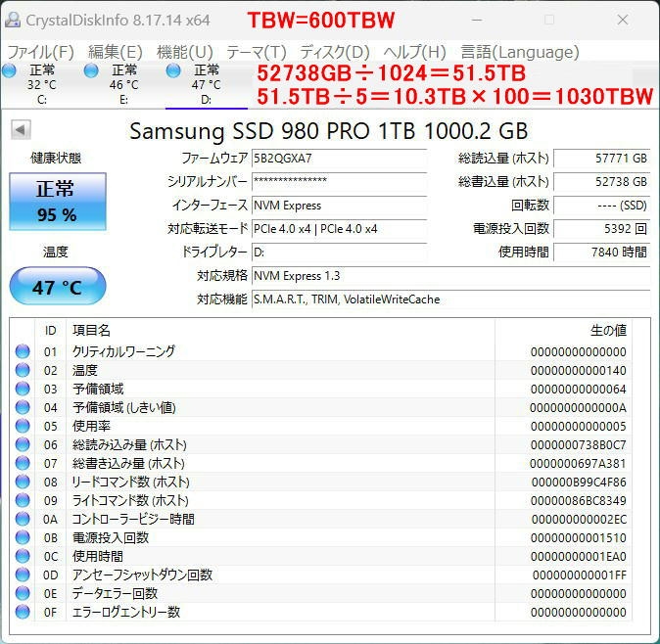Image resolution: width=660 pixels, height=644 pixels.
Task: Click the features field S.M.A.R.T., TRIM
Action: coord(450,299)
